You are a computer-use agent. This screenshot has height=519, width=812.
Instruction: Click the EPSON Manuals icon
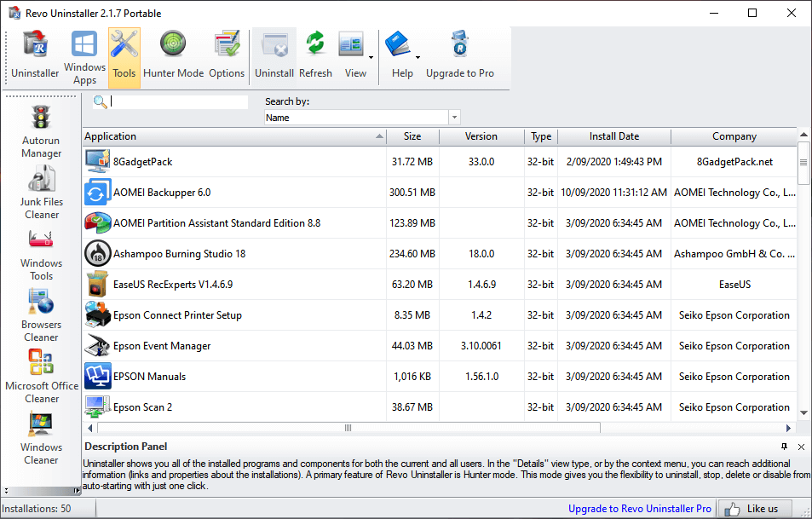pyautogui.click(x=97, y=377)
